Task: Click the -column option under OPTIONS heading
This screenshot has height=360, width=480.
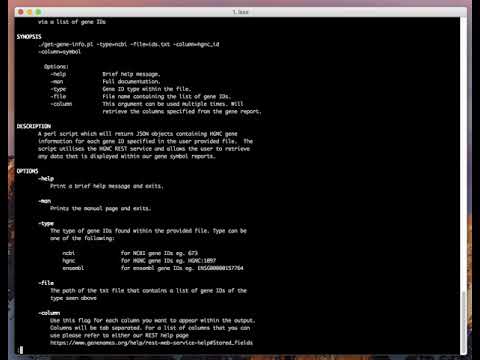Action: tap(49, 313)
